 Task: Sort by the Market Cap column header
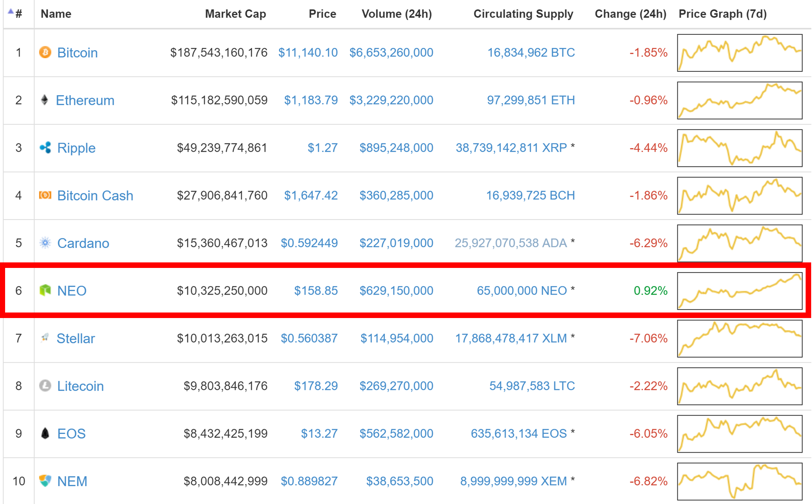coord(235,14)
